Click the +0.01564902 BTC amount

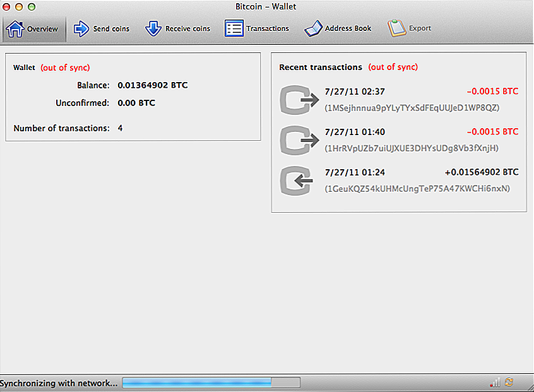click(x=482, y=172)
